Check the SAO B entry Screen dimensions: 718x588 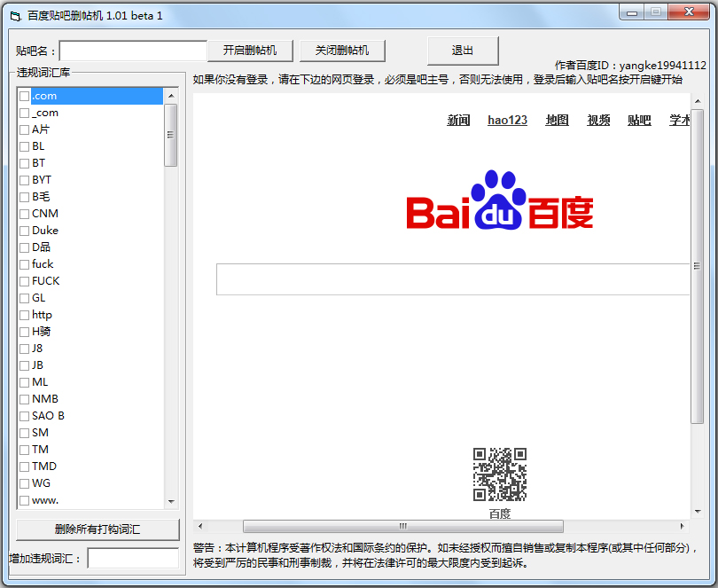click(24, 416)
